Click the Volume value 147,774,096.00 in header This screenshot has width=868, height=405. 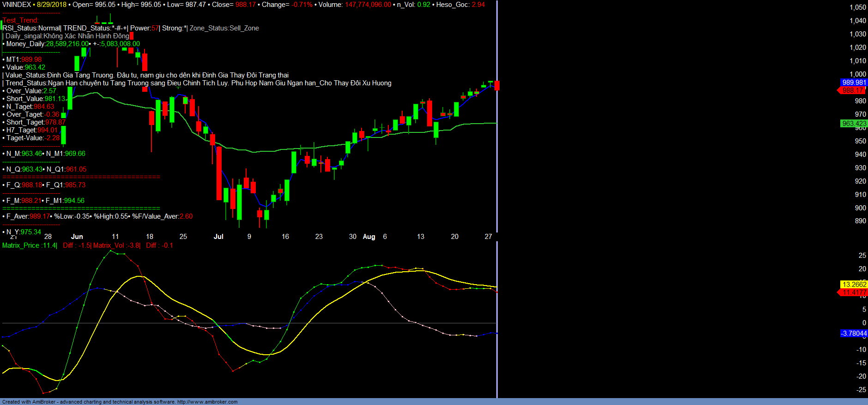click(x=368, y=5)
